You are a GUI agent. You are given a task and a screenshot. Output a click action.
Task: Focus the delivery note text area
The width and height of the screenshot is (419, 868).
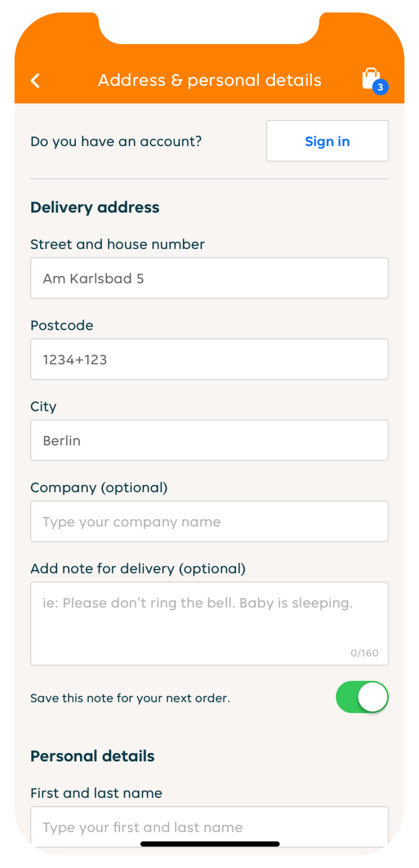(x=209, y=624)
